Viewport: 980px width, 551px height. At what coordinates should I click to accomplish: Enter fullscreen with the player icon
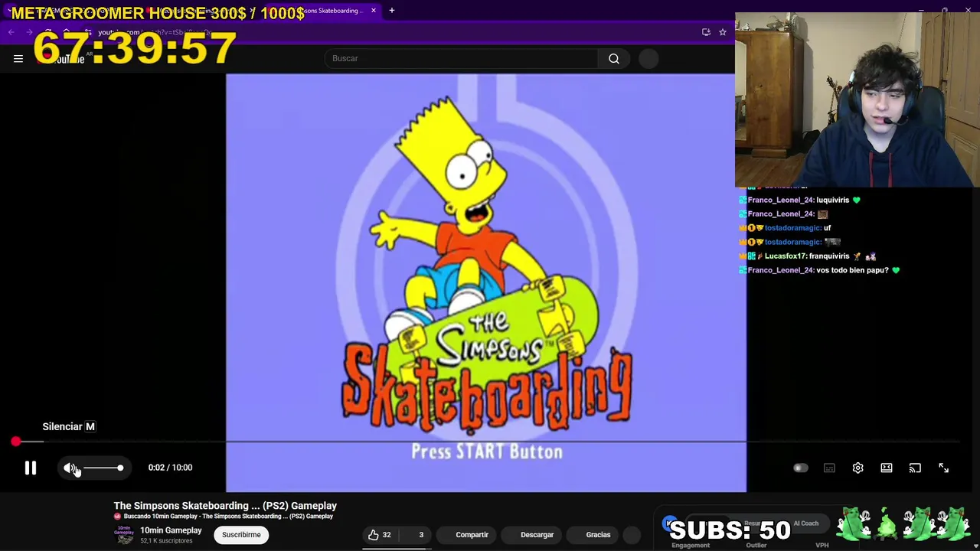[x=943, y=468]
